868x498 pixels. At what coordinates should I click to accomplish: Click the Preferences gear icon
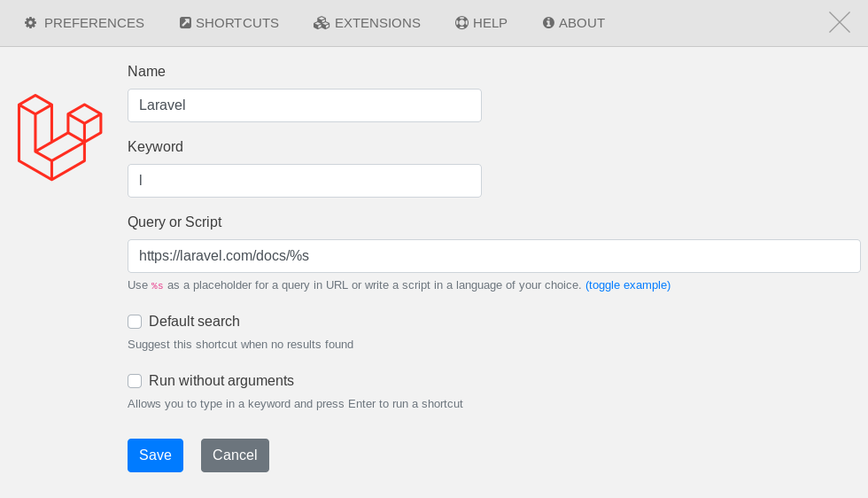(x=30, y=23)
